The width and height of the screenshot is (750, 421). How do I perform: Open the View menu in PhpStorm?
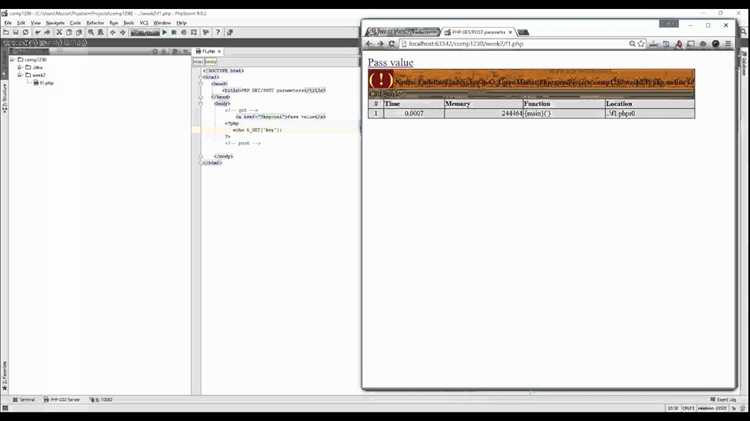coord(36,23)
